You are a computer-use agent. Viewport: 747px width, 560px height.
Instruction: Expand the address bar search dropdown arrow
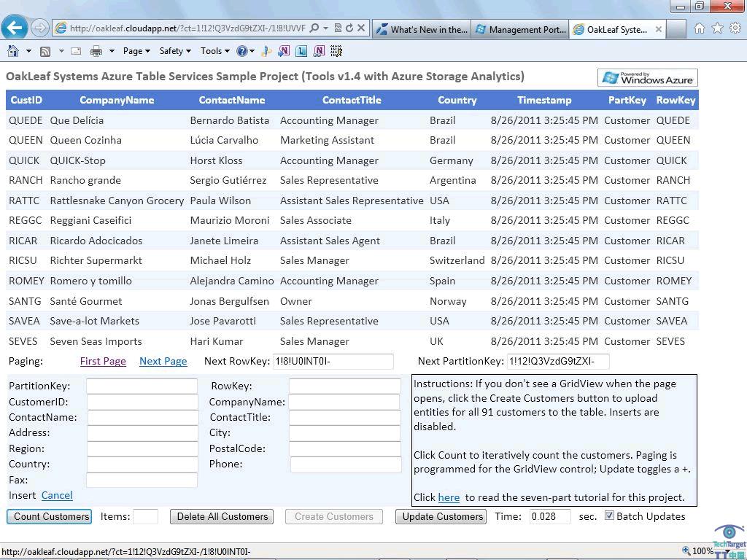coord(326,28)
